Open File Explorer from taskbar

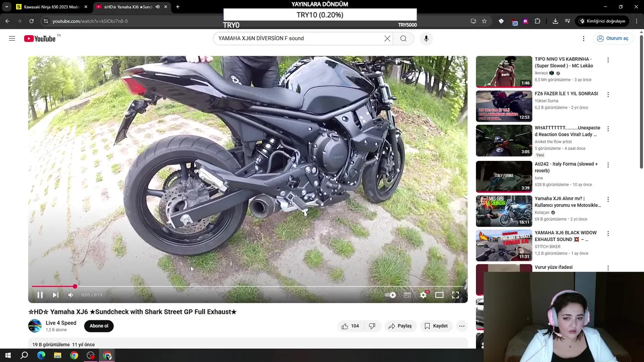(x=57, y=355)
